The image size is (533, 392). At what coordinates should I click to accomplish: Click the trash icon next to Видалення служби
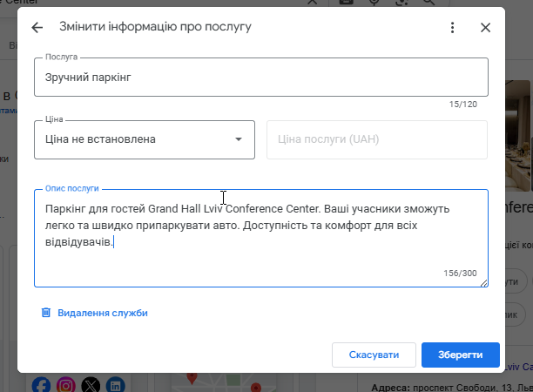click(x=46, y=313)
